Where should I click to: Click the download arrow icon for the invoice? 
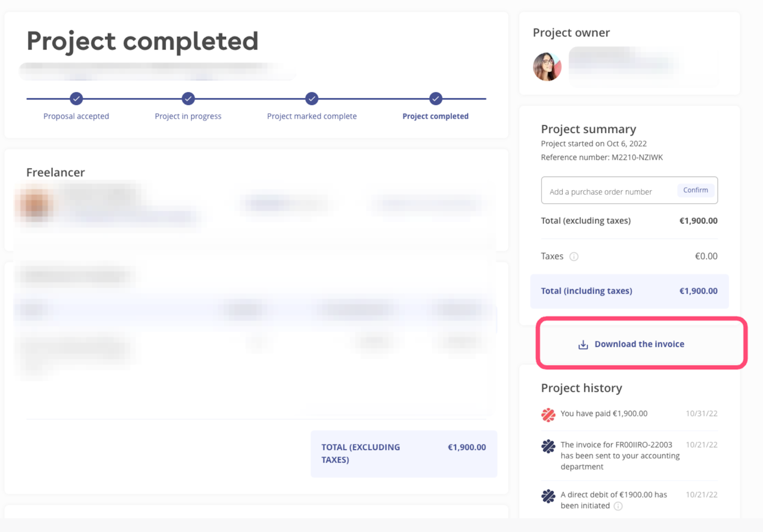click(x=583, y=344)
